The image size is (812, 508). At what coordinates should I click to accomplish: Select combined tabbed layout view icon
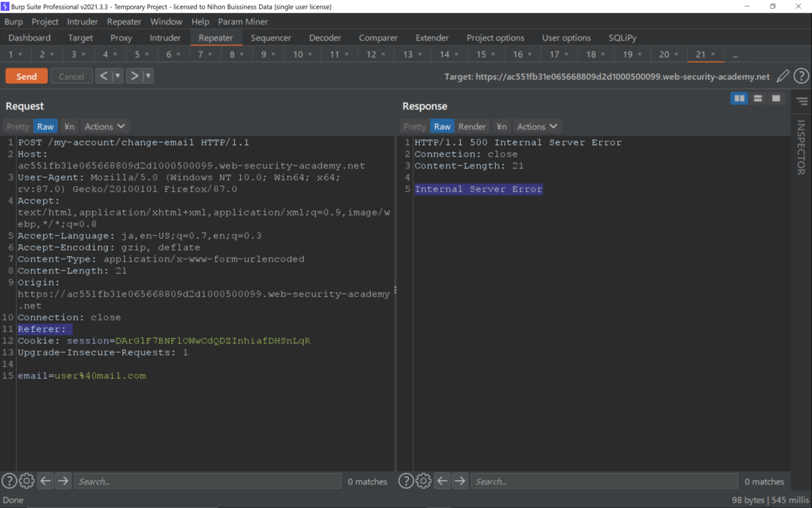(776, 99)
